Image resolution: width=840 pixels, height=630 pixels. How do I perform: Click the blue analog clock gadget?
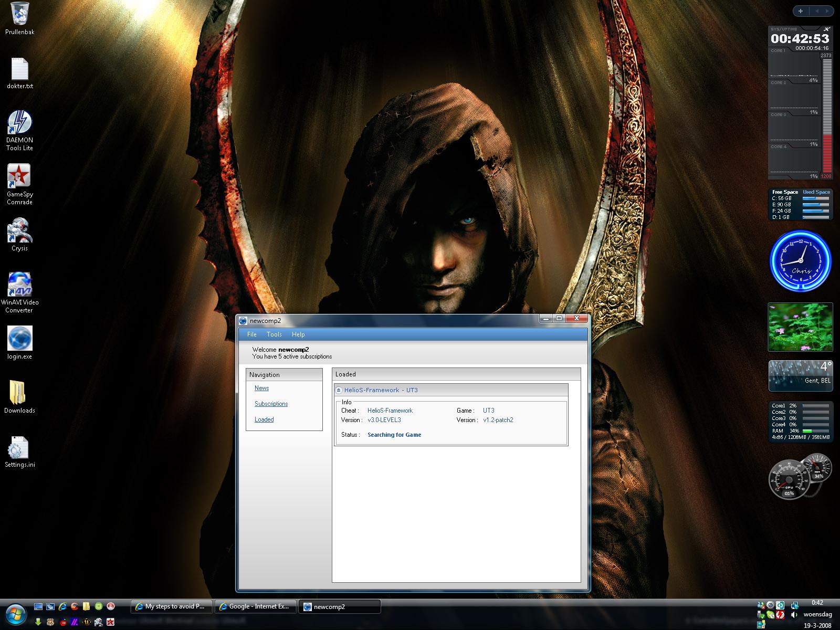click(x=801, y=261)
